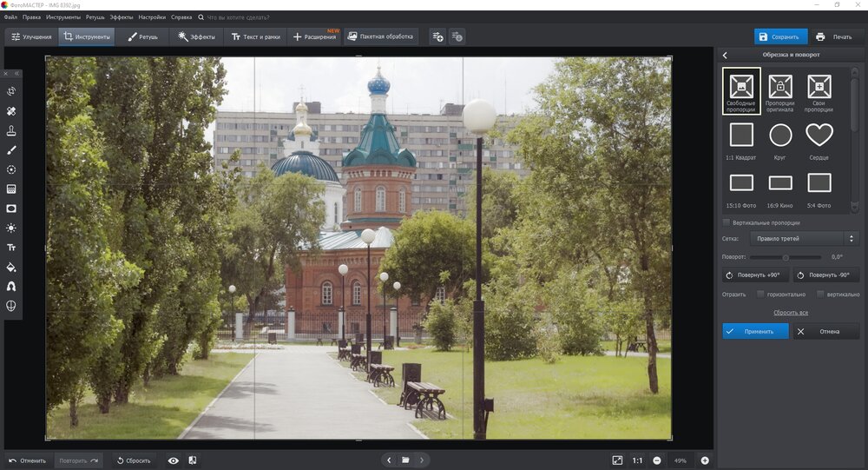Enable the vertical proportions checkbox
868x470 pixels.
point(727,222)
